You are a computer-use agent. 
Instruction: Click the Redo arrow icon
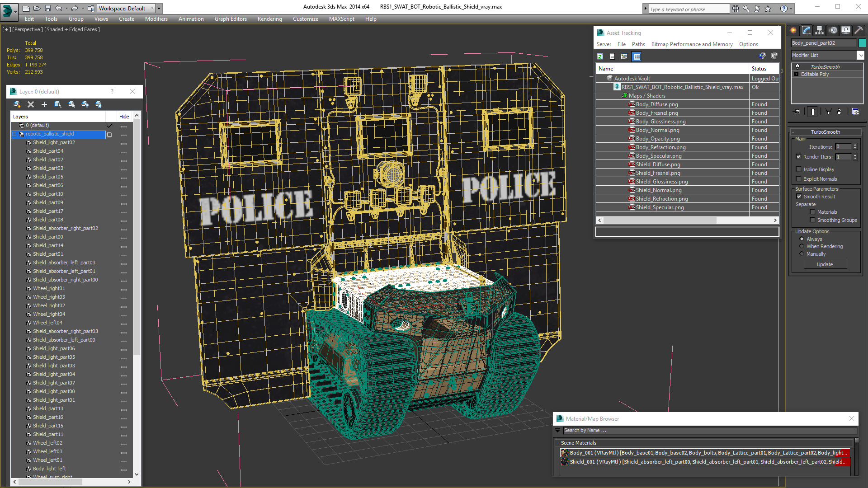pos(75,8)
